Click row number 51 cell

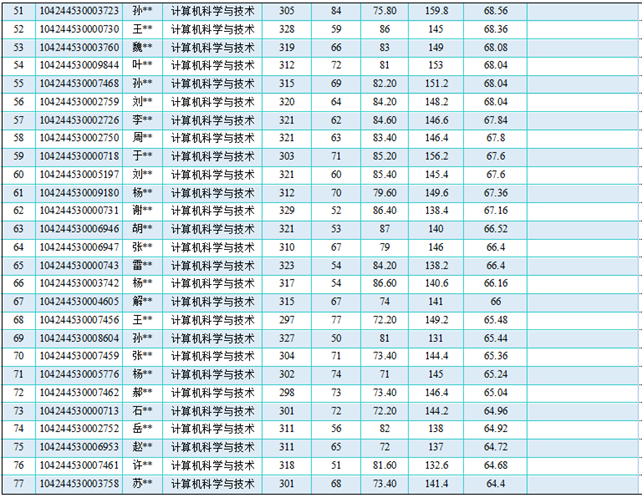(x=18, y=10)
